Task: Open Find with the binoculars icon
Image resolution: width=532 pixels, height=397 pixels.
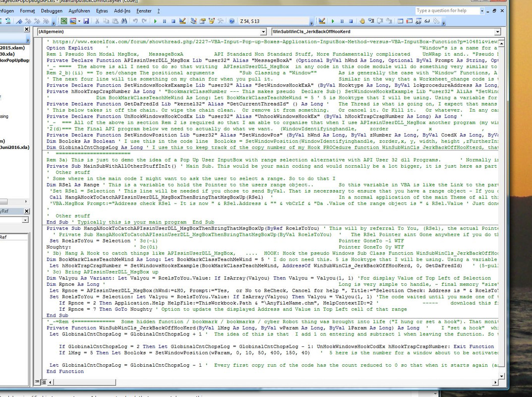Action: pyautogui.click(x=124, y=21)
